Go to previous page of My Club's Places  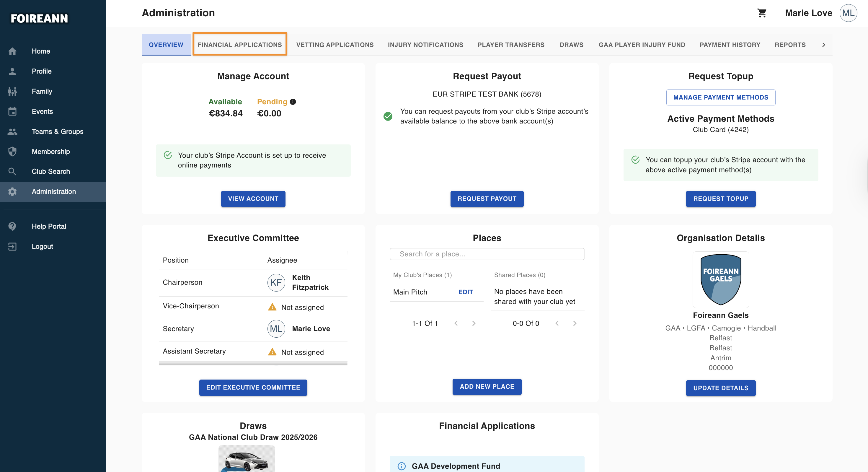(456, 323)
